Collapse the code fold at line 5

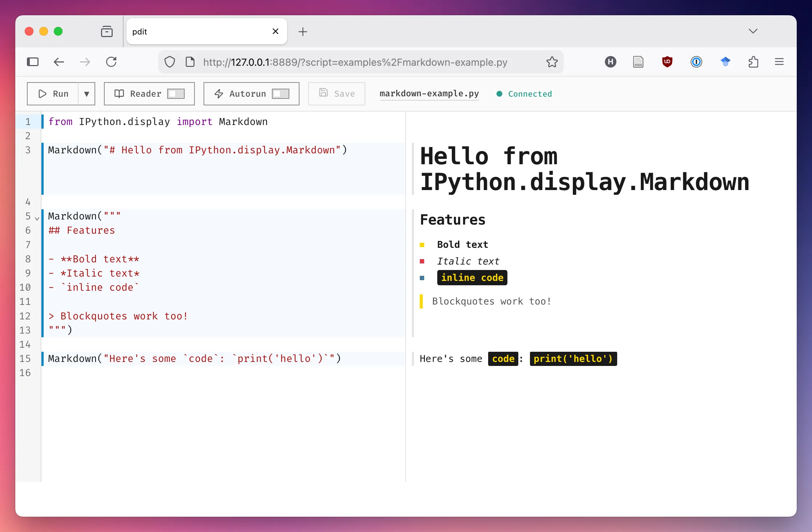(x=37, y=218)
